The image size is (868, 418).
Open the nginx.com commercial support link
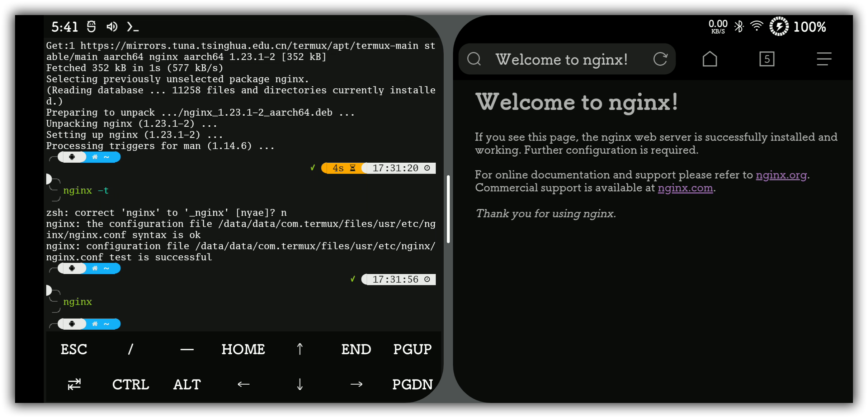pyautogui.click(x=685, y=188)
